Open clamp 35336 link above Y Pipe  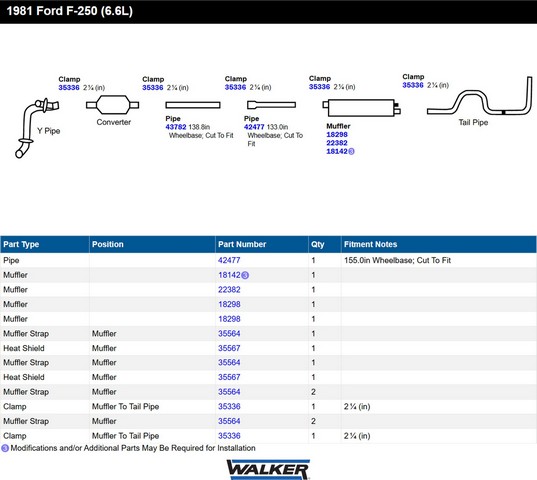click(x=69, y=88)
